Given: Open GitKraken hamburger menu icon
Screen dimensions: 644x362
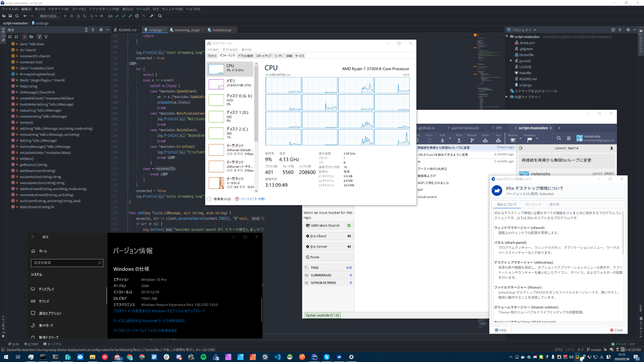Looking at the screenshot, I should 569,138.
